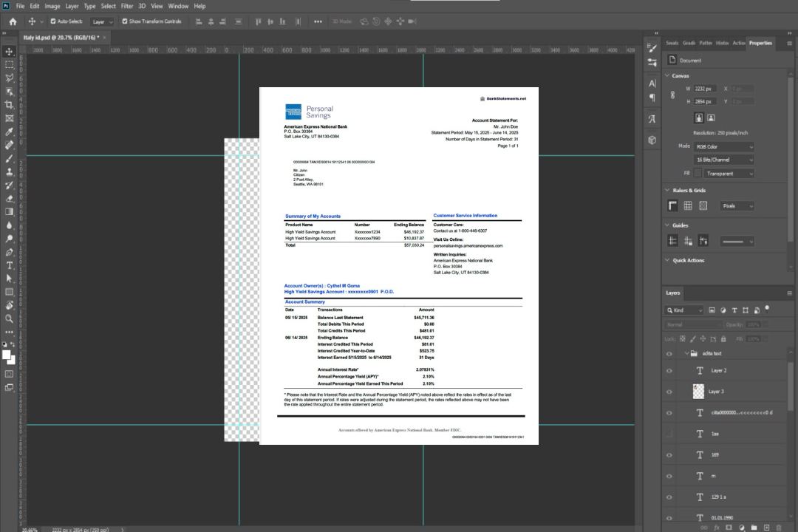798x532 pixels.
Task: Select the Horizontal Type tool
Action: tap(9, 265)
